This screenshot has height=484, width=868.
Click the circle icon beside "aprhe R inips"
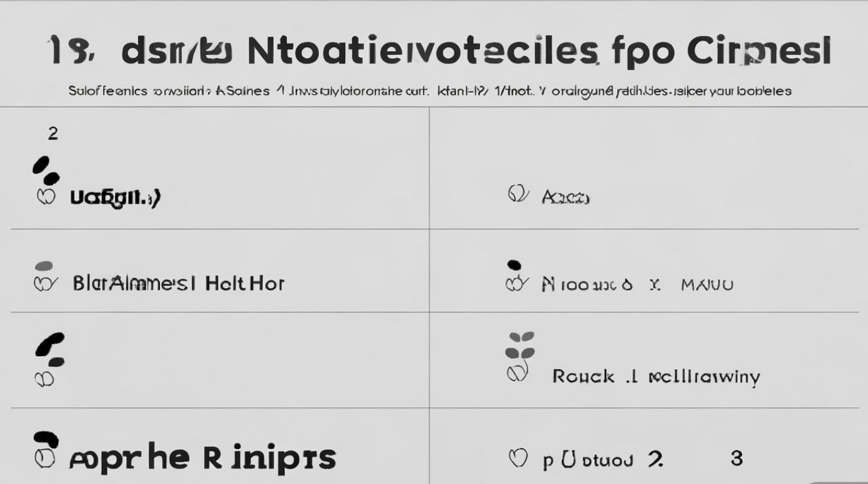click(x=44, y=458)
